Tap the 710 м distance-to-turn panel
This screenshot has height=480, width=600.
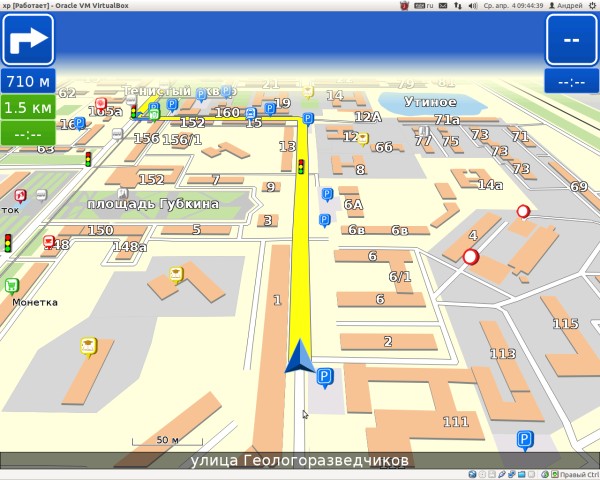pyautogui.click(x=28, y=81)
